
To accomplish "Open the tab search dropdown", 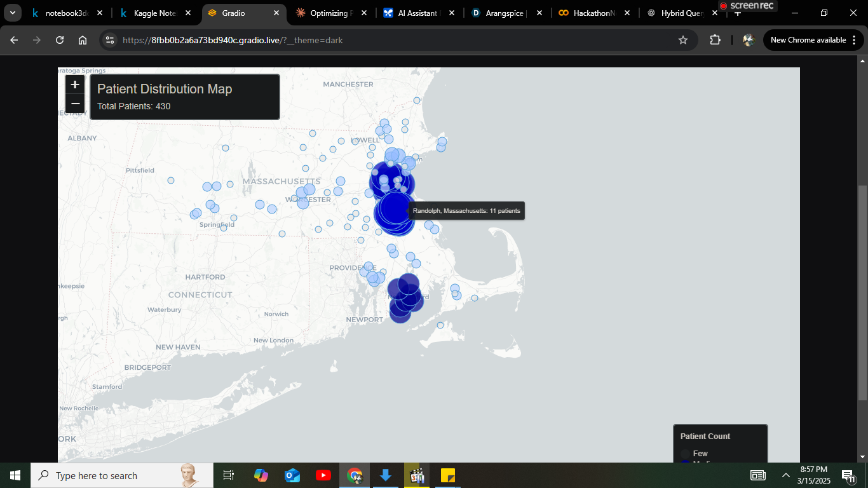I will pyautogui.click(x=12, y=13).
